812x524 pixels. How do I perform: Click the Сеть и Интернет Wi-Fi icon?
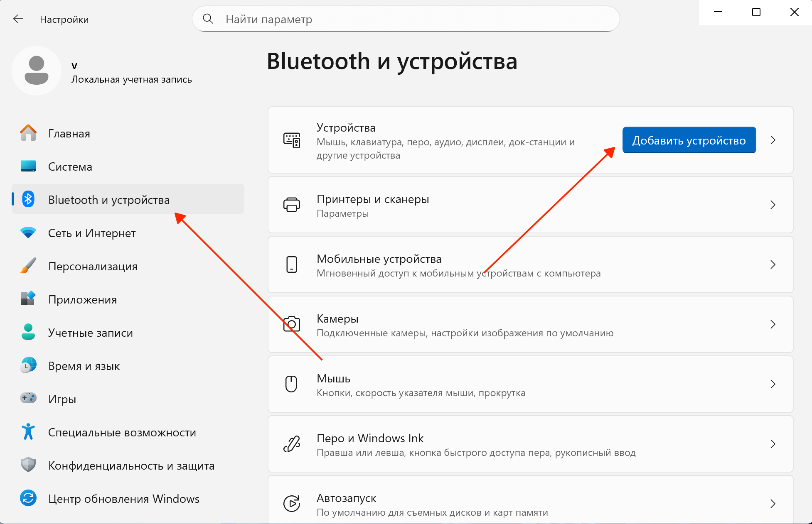[x=28, y=233]
